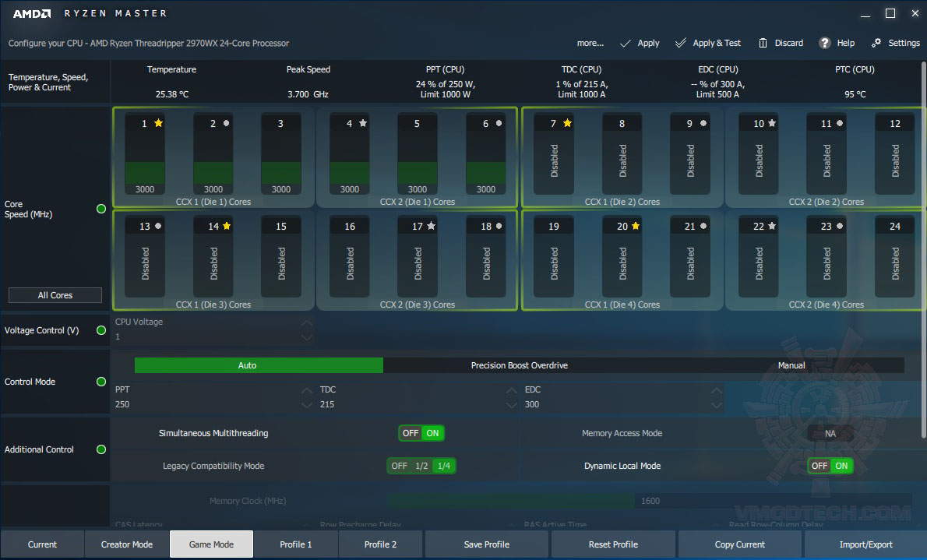Select Manual control mode
This screenshot has height=560, width=927.
(x=791, y=365)
